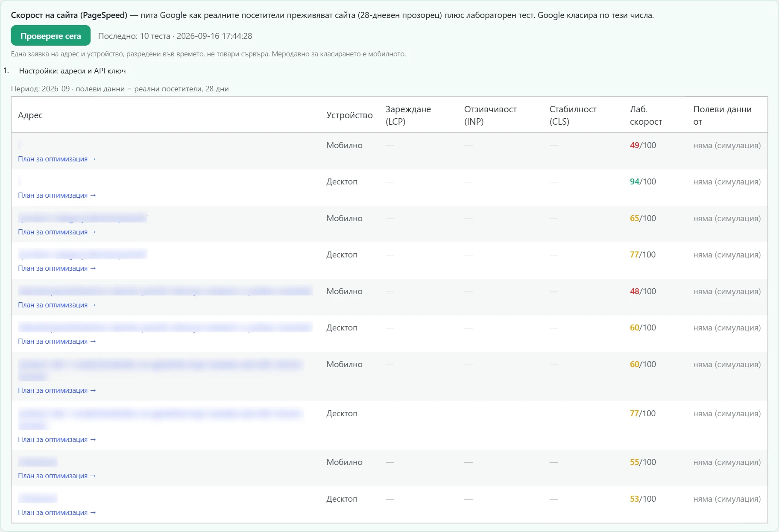Click the "Скорост на сайта (PageSpeed)" heading
This screenshot has height=532, width=779.
[x=69, y=15]
